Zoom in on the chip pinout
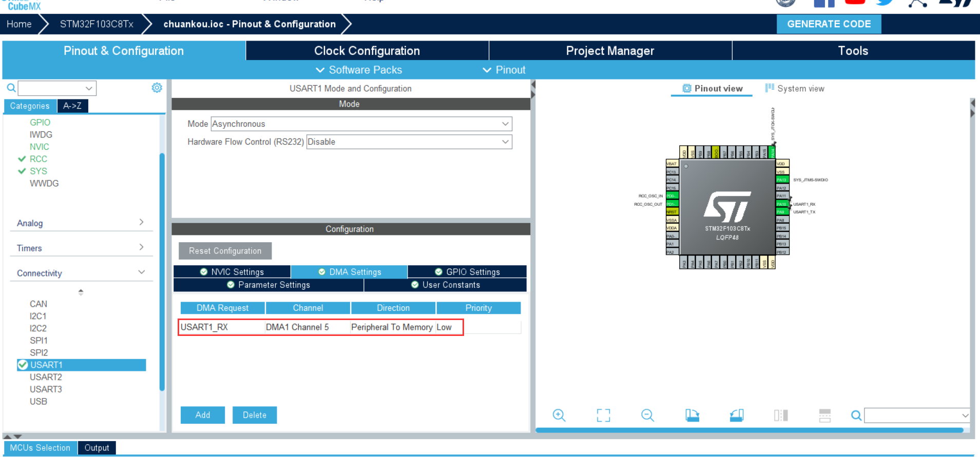Viewport: 980px width, 457px height. (559, 415)
